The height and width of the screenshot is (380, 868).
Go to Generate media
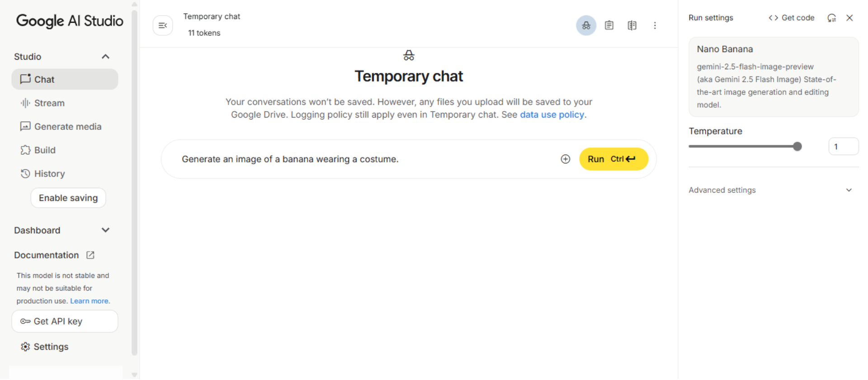[67, 127]
